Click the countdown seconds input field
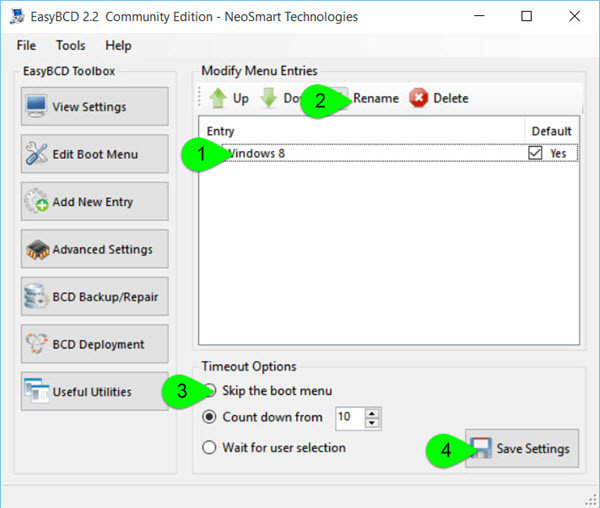 tap(351, 418)
